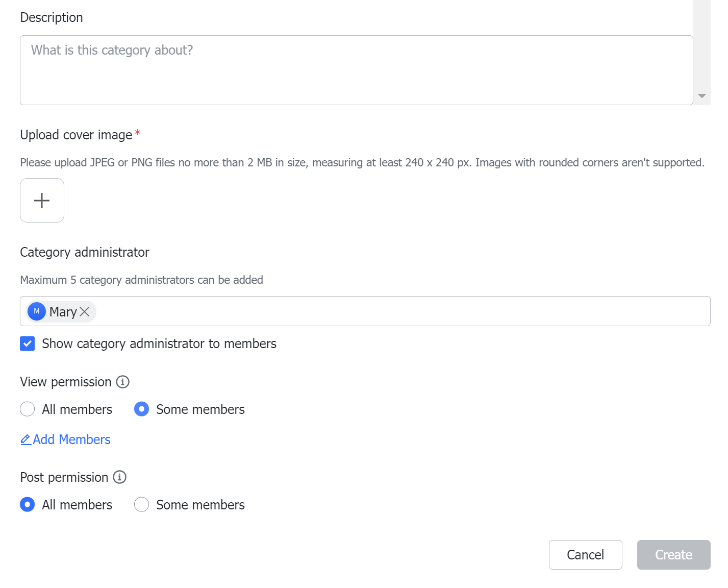Select All members for Post permission
728x588 pixels.
click(28, 505)
